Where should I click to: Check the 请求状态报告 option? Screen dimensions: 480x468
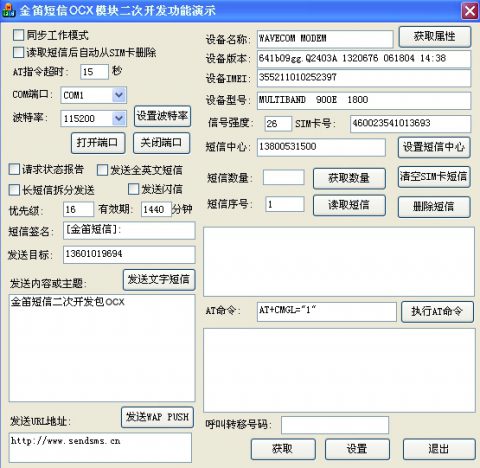click(x=14, y=169)
